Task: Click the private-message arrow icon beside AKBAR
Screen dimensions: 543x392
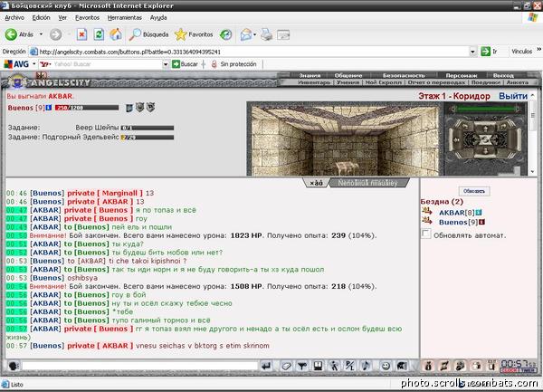Action: tap(426, 211)
